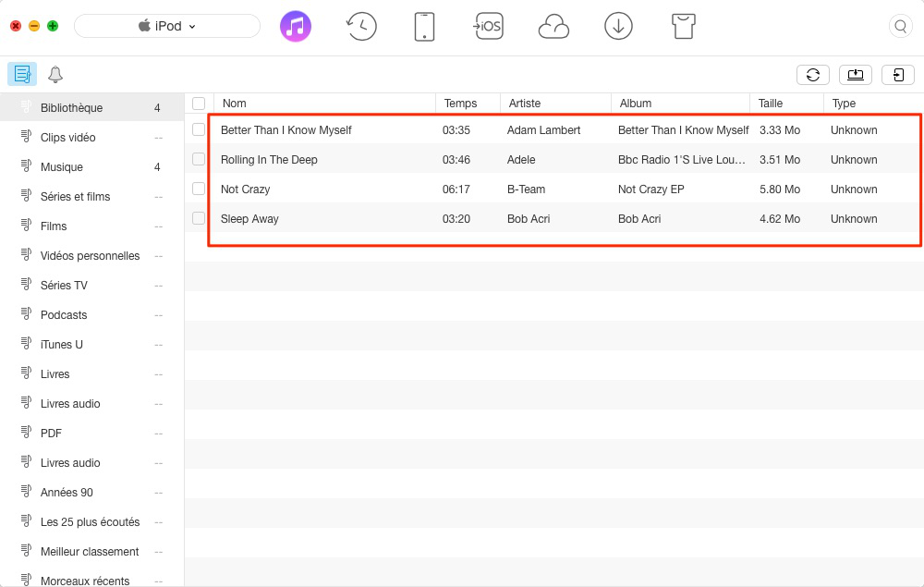The width and height of the screenshot is (924, 587).
Task: Select iTunes U in the sidebar
Action: [x=91, y=344]
